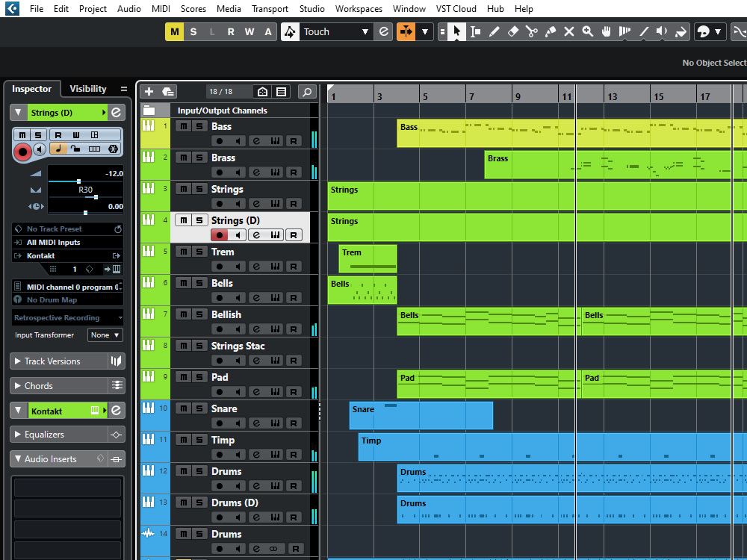The width and height of the screenshot is (747, 560).
Task: Click the Equalizers bypass icon
Action: click(x=117, y=435)
